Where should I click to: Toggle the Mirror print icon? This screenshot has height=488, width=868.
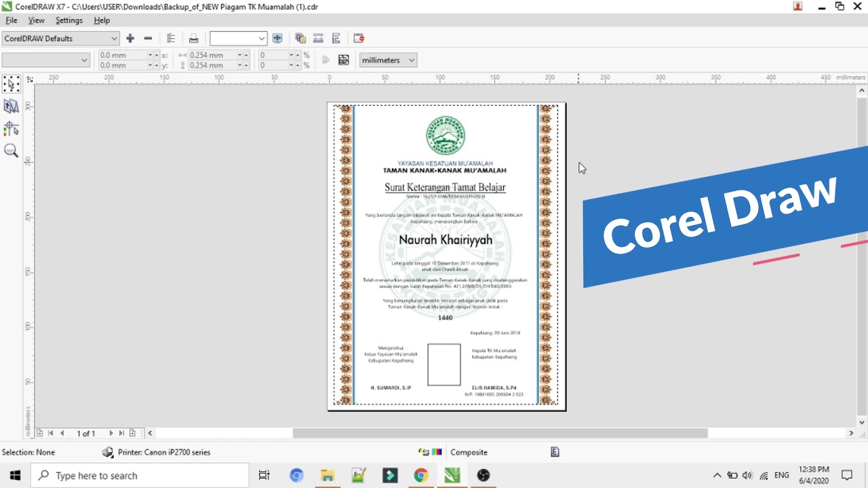tap(336, 39)
